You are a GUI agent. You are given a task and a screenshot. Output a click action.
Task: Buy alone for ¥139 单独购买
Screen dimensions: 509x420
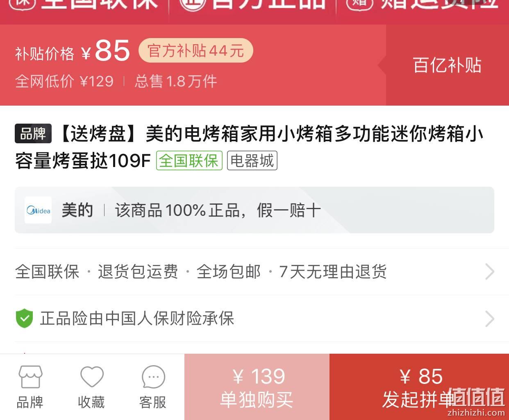pyautogui.click(x=257, y=387)
